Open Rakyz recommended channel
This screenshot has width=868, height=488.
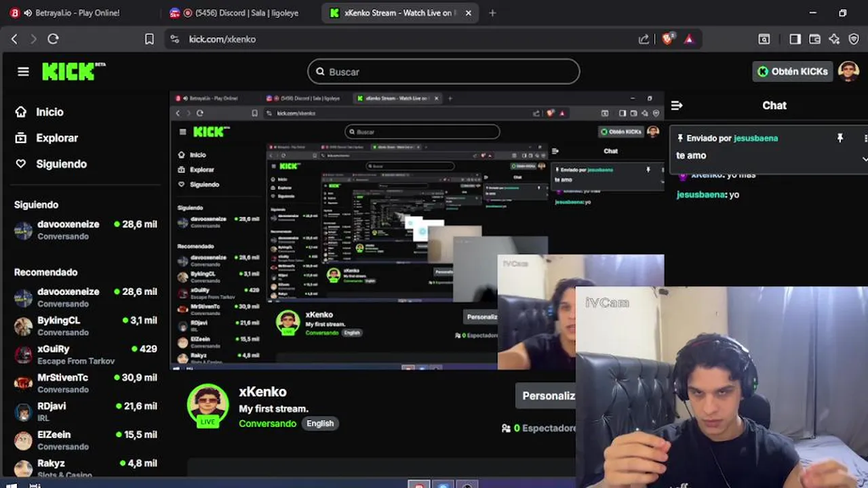coord(85,468)
